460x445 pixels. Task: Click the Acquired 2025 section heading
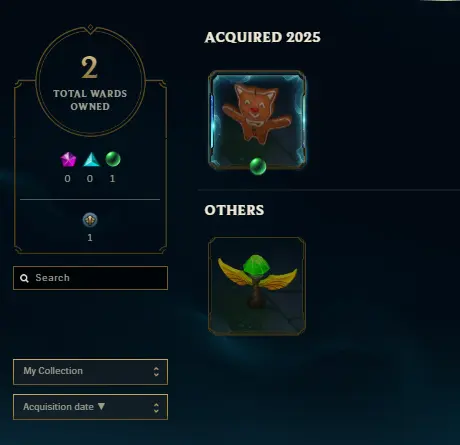(263, 37)
